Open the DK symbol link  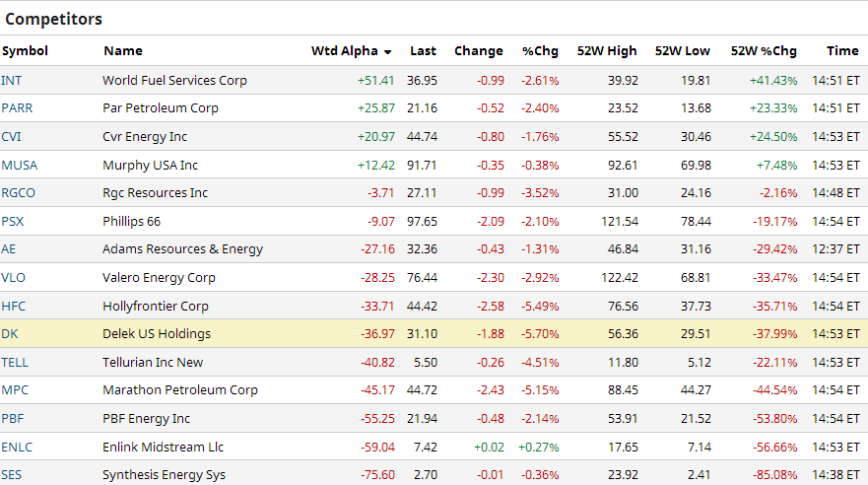(10, 334)
